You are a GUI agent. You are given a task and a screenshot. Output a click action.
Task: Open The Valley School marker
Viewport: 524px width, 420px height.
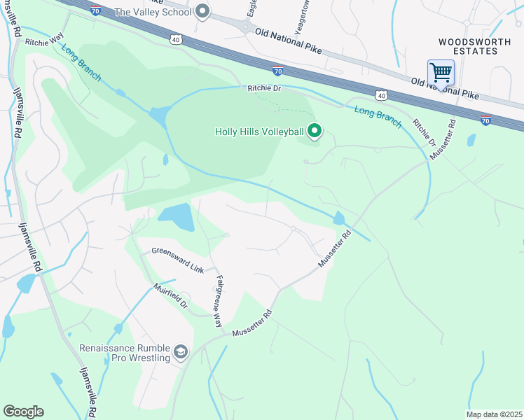(x=202, y=12)
